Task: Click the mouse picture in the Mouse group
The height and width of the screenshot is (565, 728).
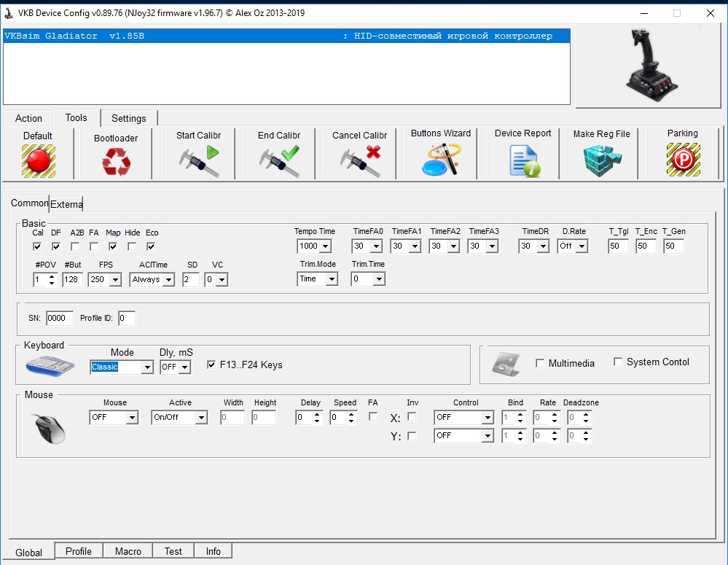Action: coord(50,428)
